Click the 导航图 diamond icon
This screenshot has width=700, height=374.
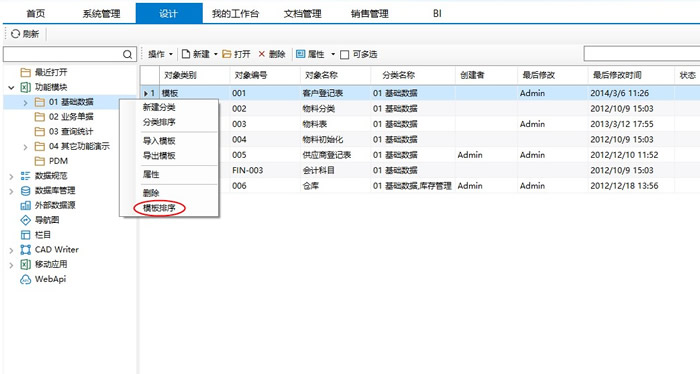pos(25,220)
